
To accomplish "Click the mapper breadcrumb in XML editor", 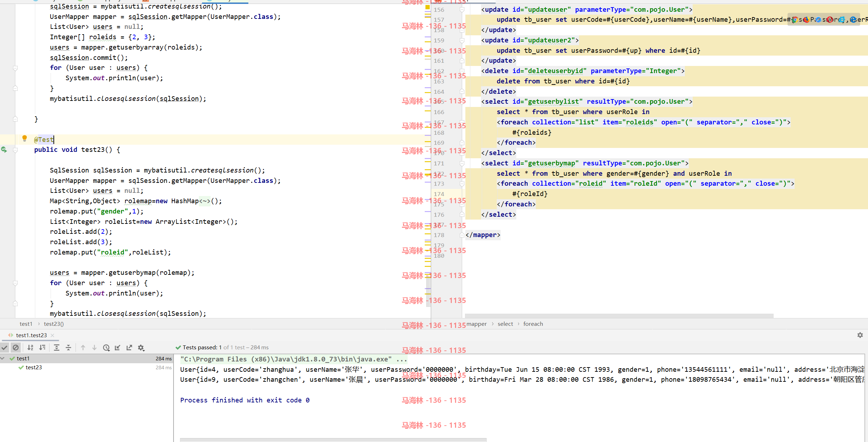I will (477, 324).
